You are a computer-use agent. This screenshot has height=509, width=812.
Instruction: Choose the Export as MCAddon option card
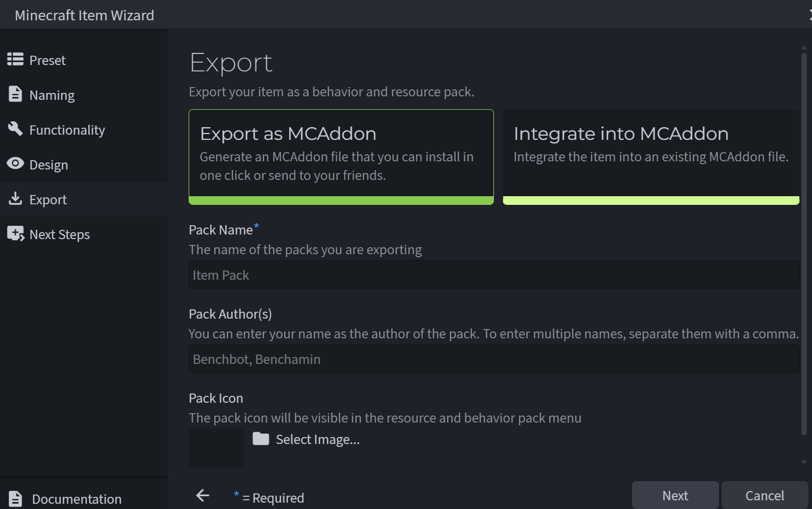coord(341,157)
